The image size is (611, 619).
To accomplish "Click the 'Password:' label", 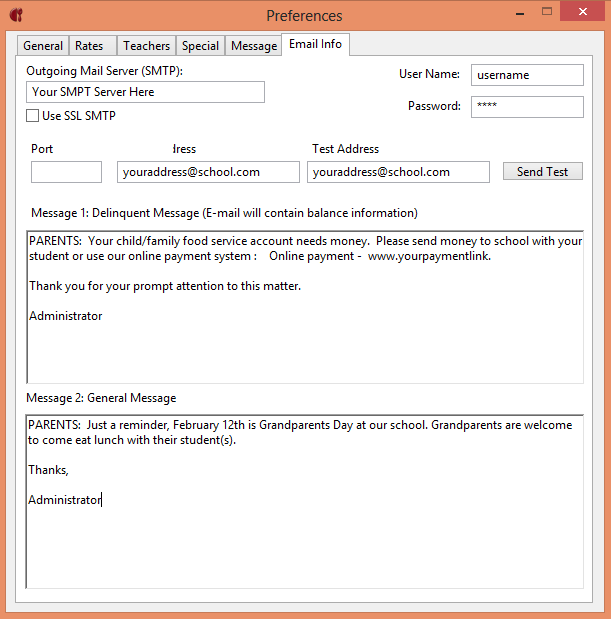I will 434,106.
